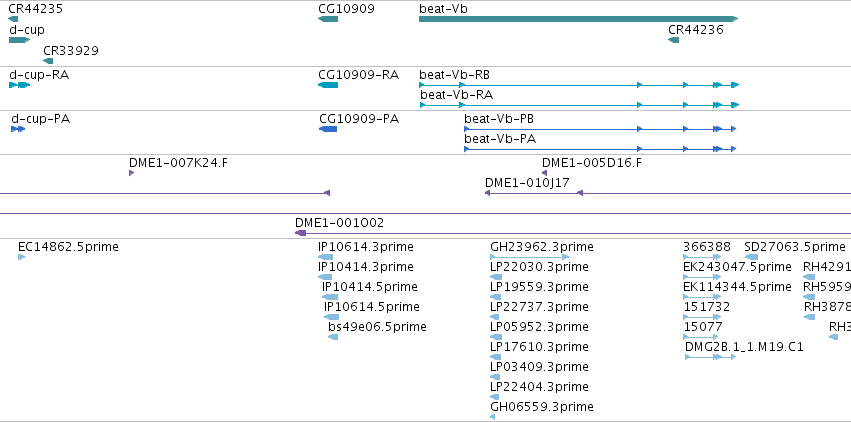
Task: Select the beat-Vb-RB transcript line
Action: (579, 85)
